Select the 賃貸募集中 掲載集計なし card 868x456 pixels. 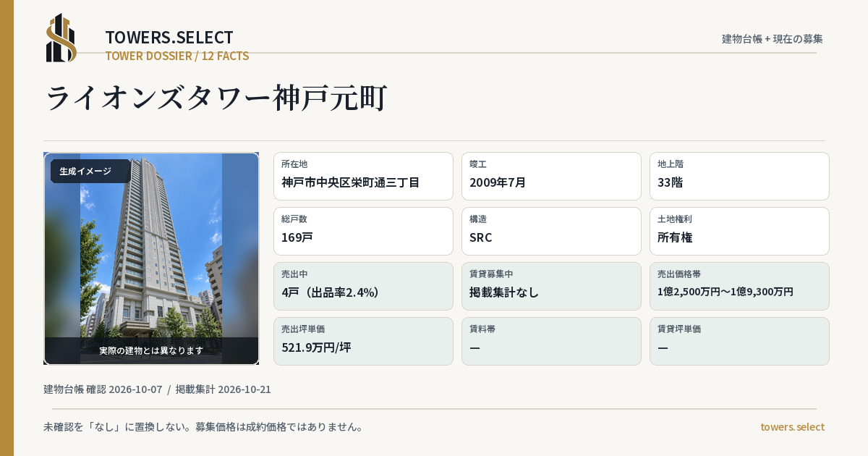pyautogui.click(x=551, y=286)
